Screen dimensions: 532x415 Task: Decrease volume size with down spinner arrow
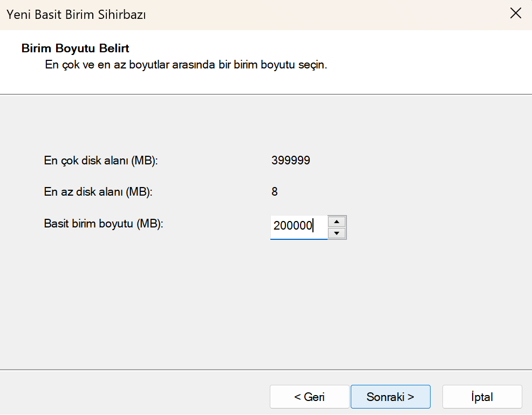(x=337, y=233)
